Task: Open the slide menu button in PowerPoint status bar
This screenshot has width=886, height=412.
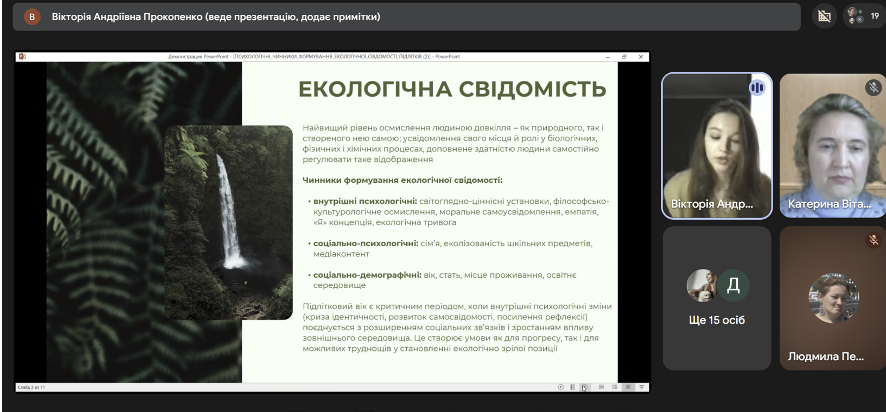Action: click(x=572, y=387)
